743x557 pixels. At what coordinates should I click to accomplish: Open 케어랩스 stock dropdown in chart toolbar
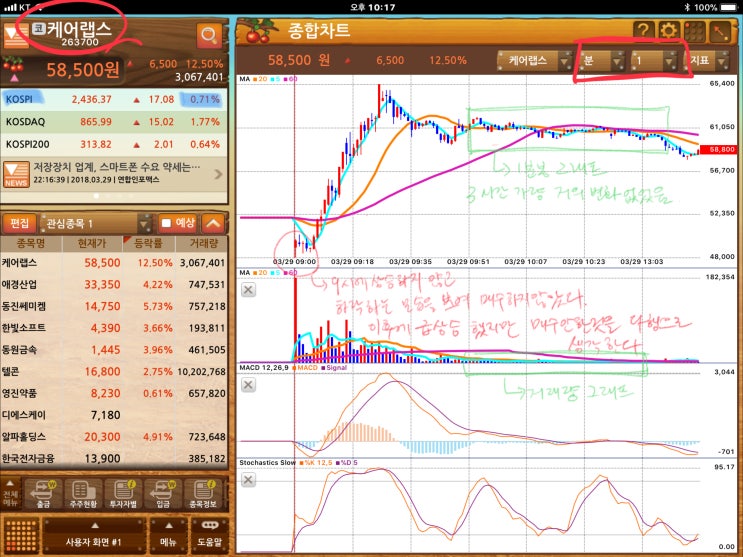pos(535,61)
